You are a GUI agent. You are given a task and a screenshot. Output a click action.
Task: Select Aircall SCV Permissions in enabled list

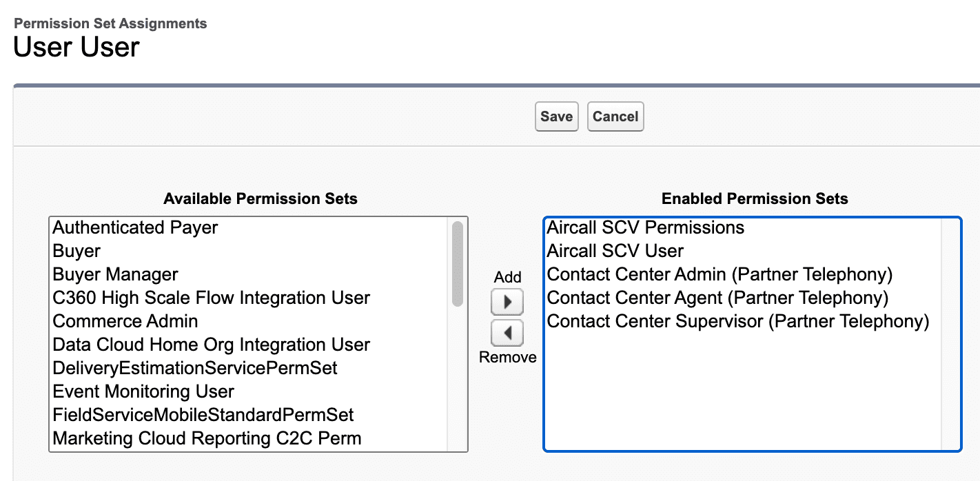click(645, 227)
